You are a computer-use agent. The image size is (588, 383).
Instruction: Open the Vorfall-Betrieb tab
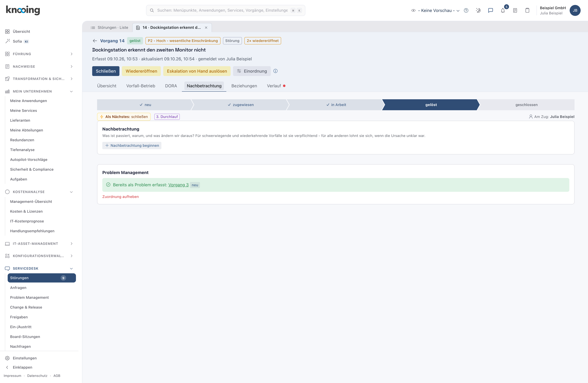point(141,86)
